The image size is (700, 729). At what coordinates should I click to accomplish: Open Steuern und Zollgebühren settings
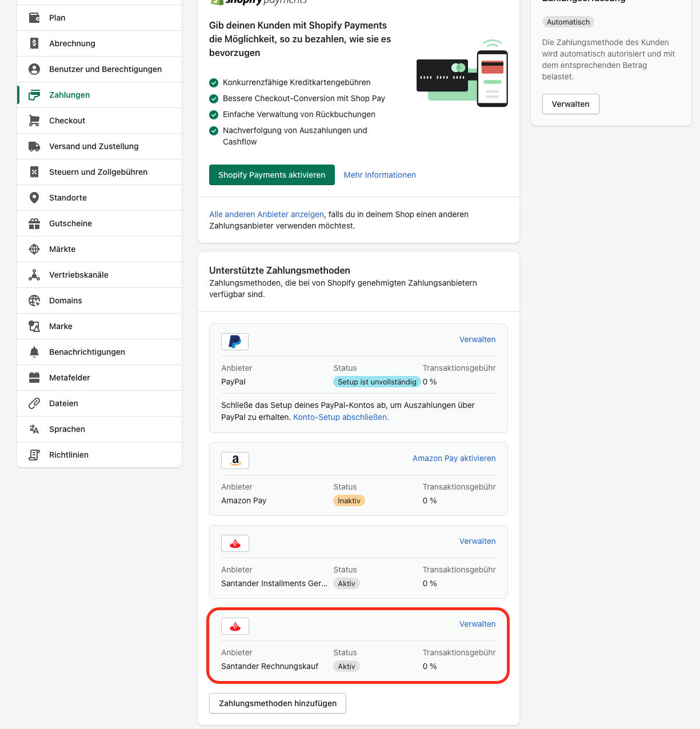(99, 172)
